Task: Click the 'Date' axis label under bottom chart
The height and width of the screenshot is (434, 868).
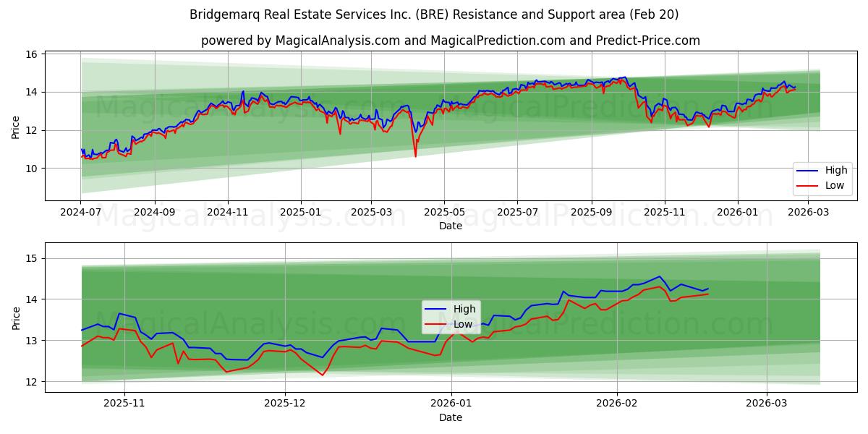Action: [x=451, y=417]
